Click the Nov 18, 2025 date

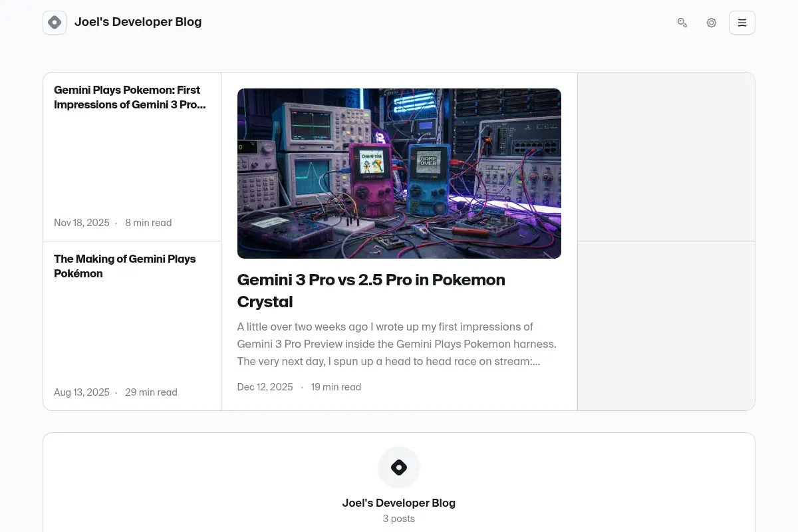point(82,223)
